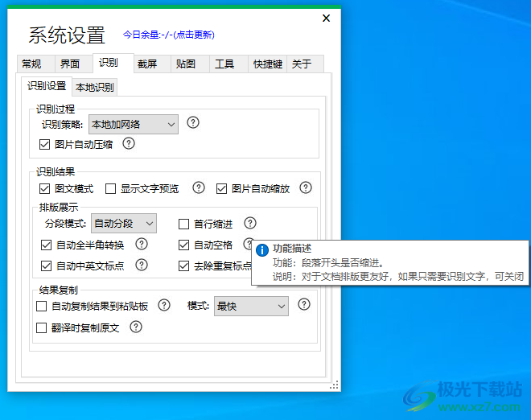Screen dimensions: 531x420
Task: Enable 显示文字预览 checkbox
Action: (x=110, y=188)
